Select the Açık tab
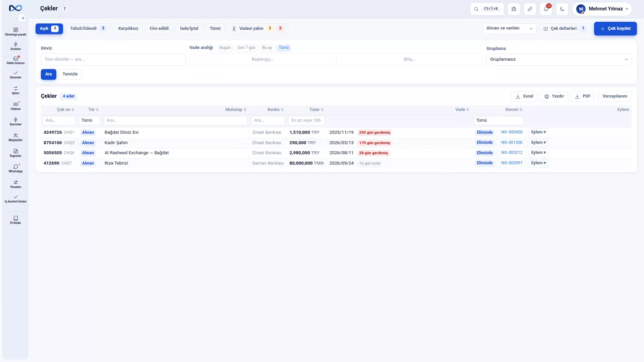This screenshot has width=644, height=362. point(49,29)
